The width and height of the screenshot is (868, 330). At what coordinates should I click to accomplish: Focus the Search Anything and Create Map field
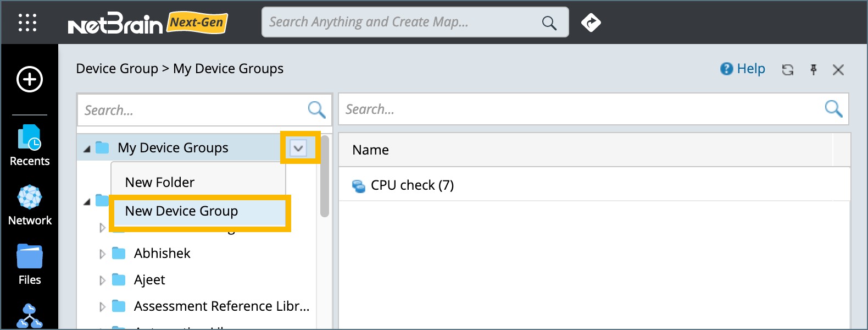(x=401, y=23)
